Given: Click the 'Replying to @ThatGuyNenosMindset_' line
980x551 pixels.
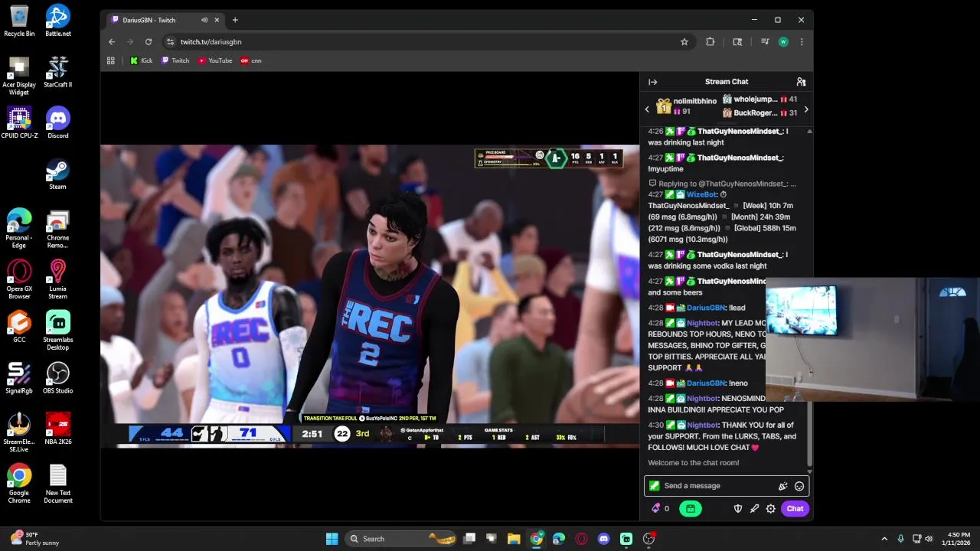Looking at the screenshot, I should tap(722, 184).
